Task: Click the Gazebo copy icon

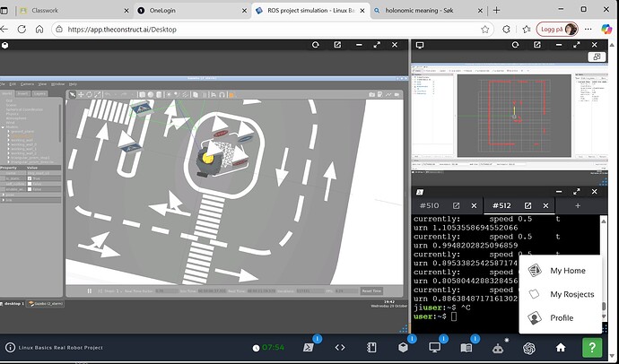Action: (x=196, y=95)
